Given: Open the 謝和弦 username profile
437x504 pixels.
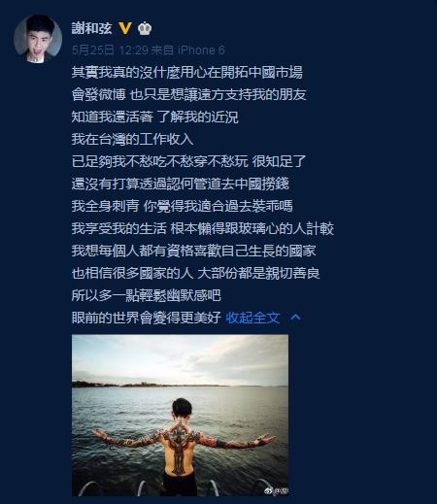Looking at the screenshot, I should pyautogui.click(x=91, y=28).
